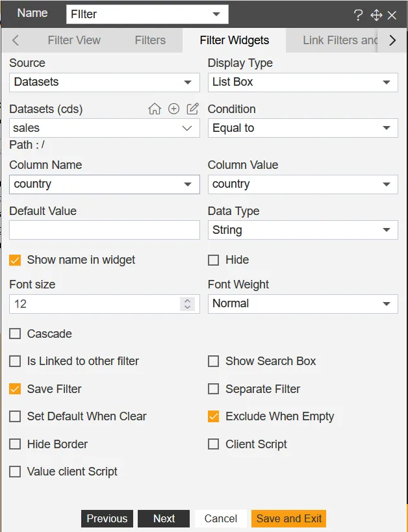Click the home icon beside Datasets (cds)

click(155, 109)
